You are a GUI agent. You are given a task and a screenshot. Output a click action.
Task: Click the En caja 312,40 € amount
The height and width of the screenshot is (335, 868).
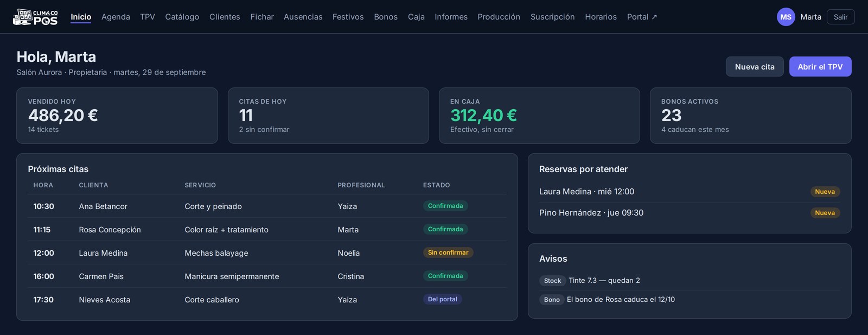483,115
